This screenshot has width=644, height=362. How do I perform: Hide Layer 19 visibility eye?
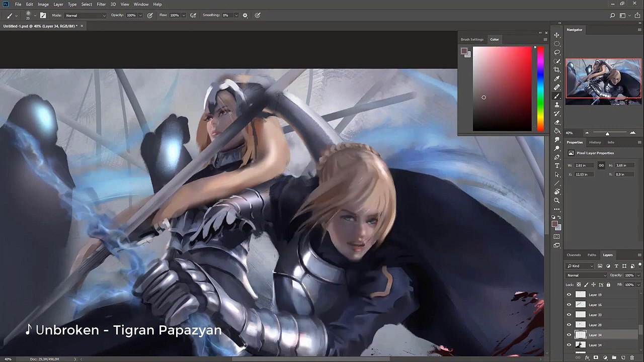click(569, 295)
